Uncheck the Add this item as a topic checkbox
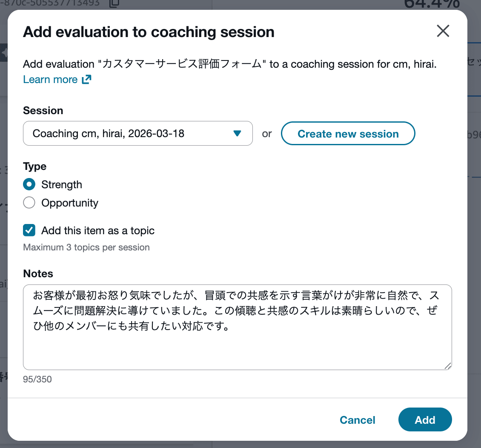 click(x=29, y=230)
